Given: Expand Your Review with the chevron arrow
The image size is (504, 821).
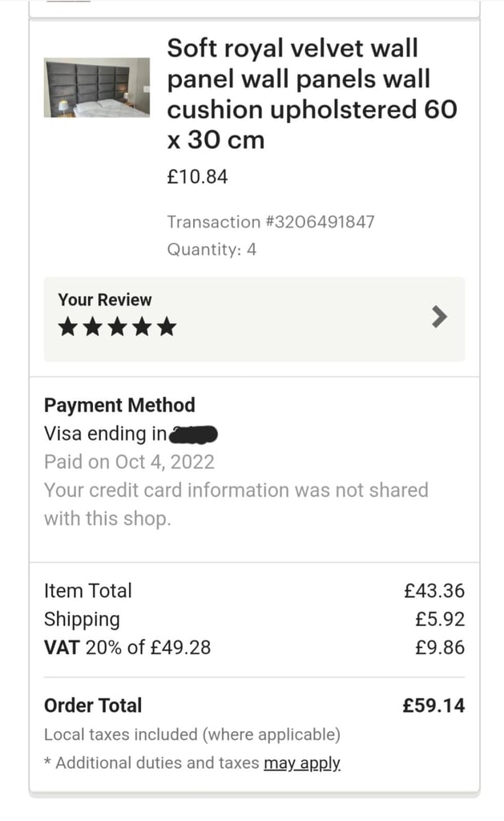Looking at the screenshot, I should pos(438,317).
